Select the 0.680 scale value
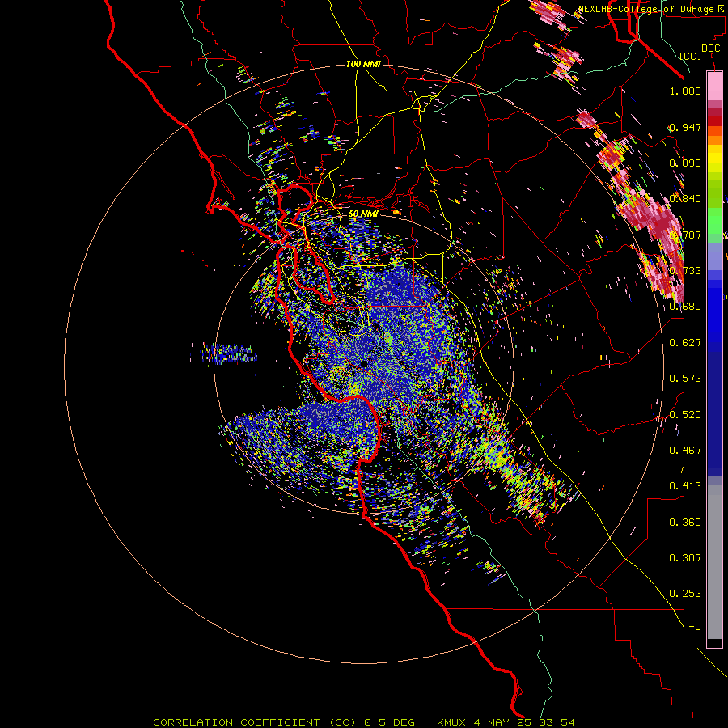 pos(685,307)
